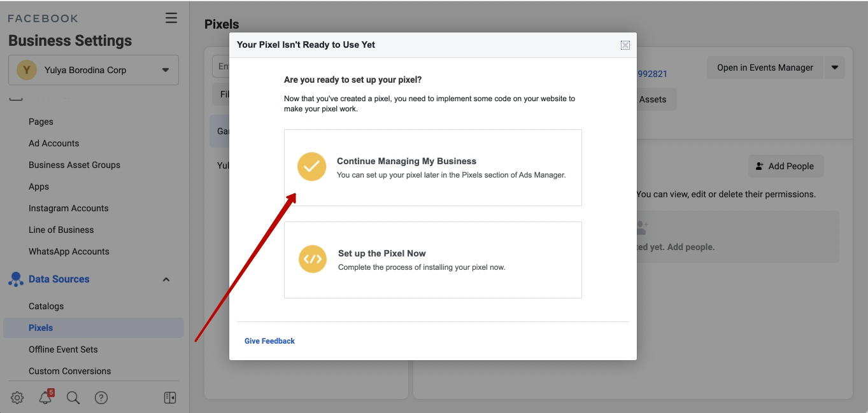Click the yellow code brackets icon

[x=313, y=259]
